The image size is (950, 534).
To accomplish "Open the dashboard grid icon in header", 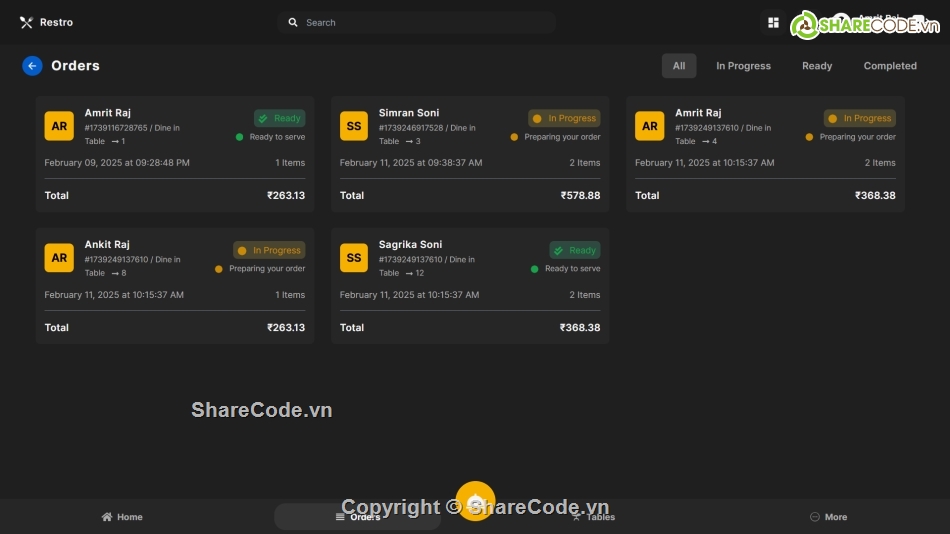I will (773, 22).
